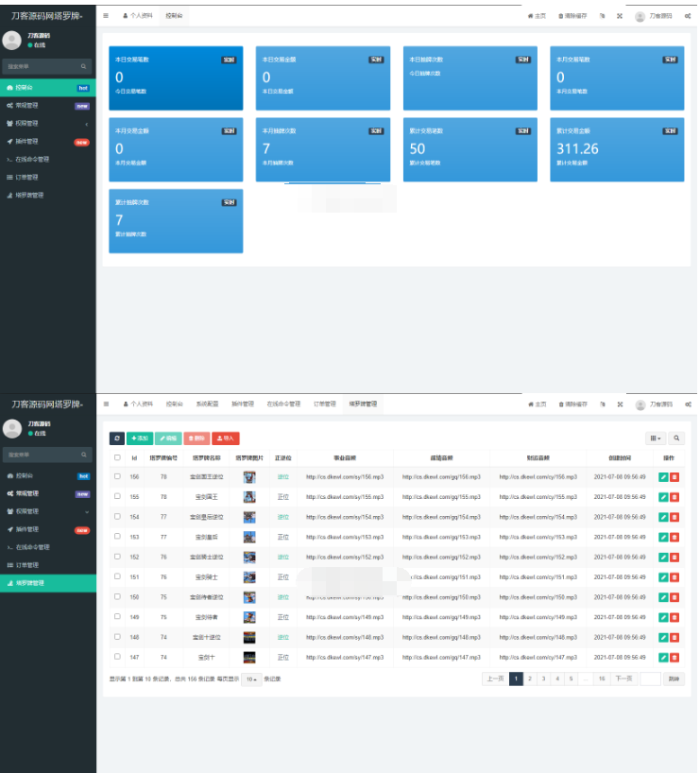
Task: Click the red delete icon for row 155
Action: [x=674, y=497]
